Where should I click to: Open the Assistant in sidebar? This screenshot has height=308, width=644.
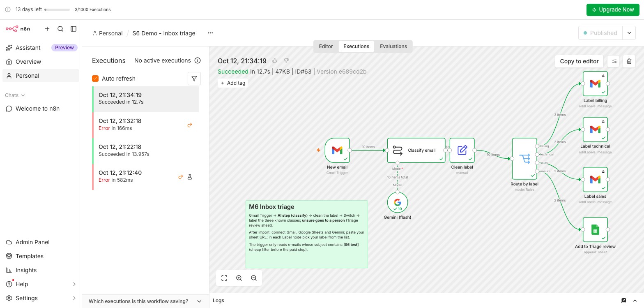point(28,48)
